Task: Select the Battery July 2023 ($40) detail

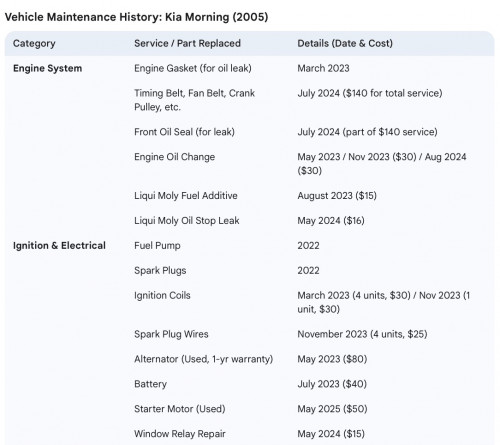Action: point(332,384)
